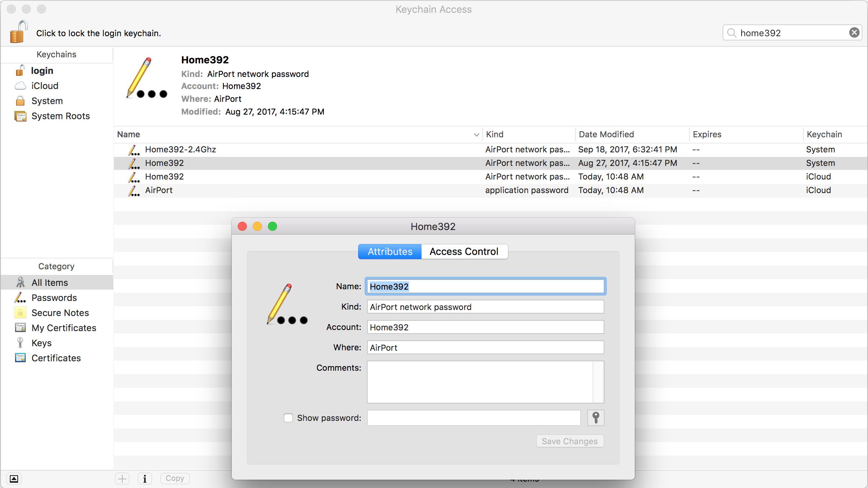
Task: Click the Save Changes button
Action: coord(570,441)
